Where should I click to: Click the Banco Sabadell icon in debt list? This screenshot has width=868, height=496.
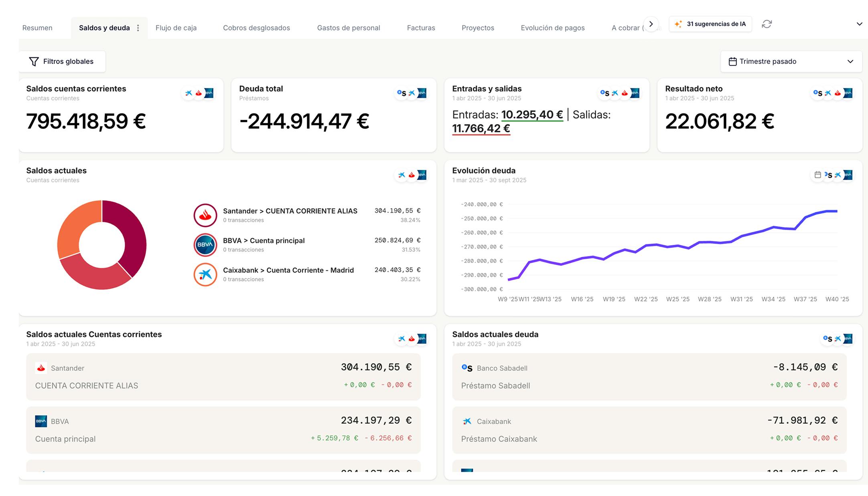coord(467,368)
